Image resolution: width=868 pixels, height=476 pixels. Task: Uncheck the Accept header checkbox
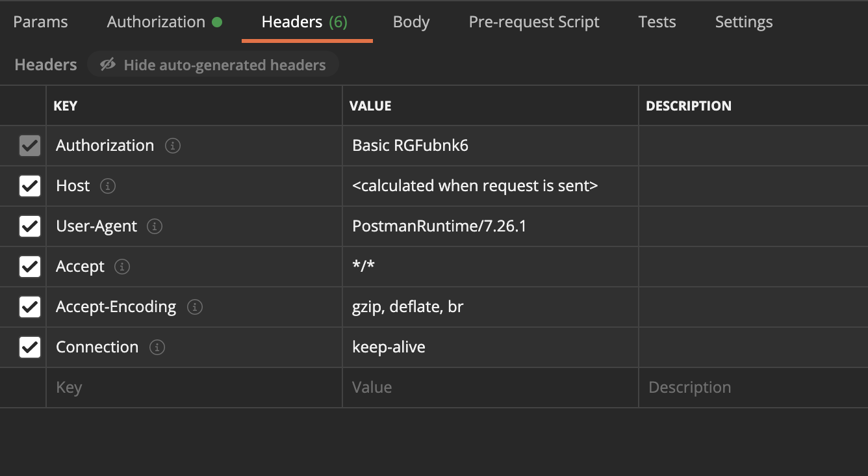[x=29, y=267]
